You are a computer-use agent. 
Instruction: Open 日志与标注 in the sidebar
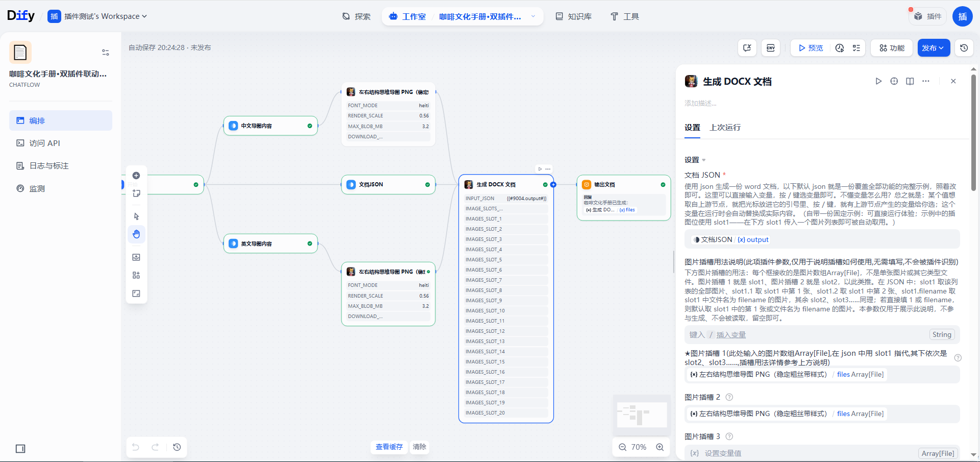click(x=61, y=166)
